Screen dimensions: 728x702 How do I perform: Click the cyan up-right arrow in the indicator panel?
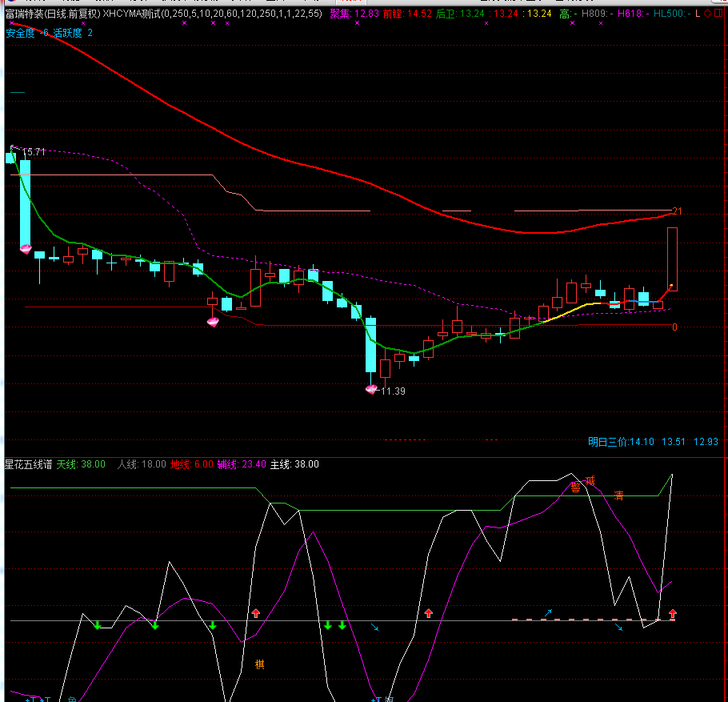[548, 613]
